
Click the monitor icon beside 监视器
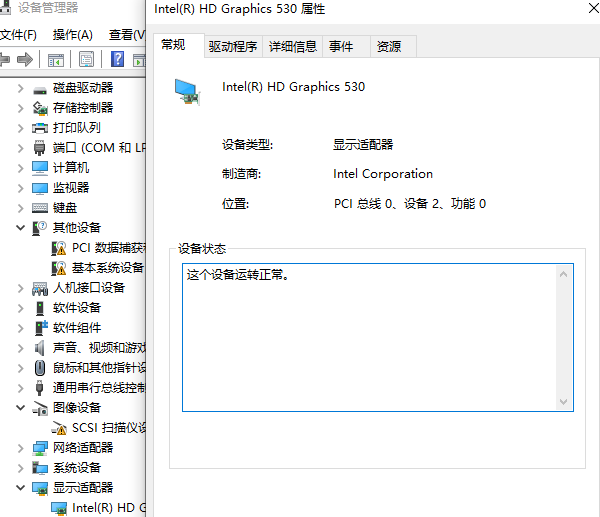tap(40, 188)
